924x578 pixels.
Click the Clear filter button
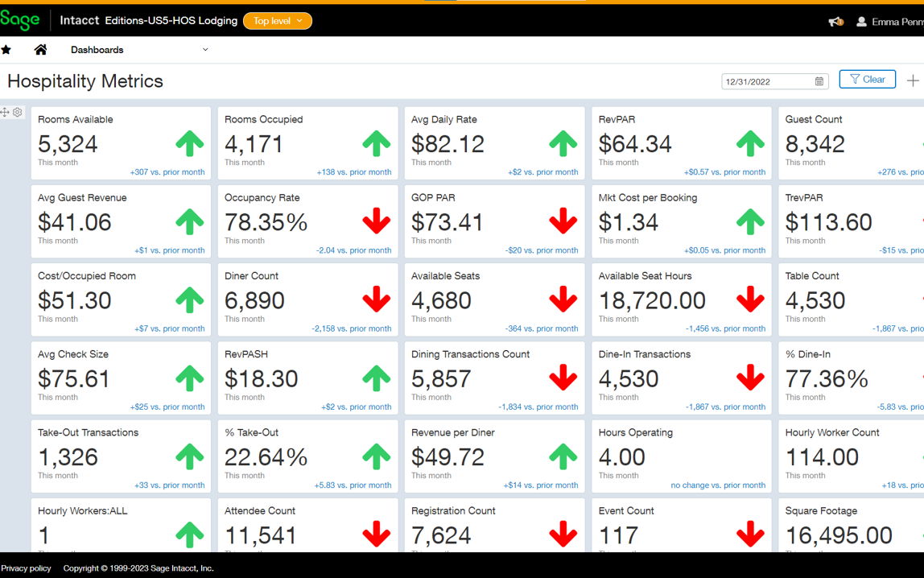point(868,79)
